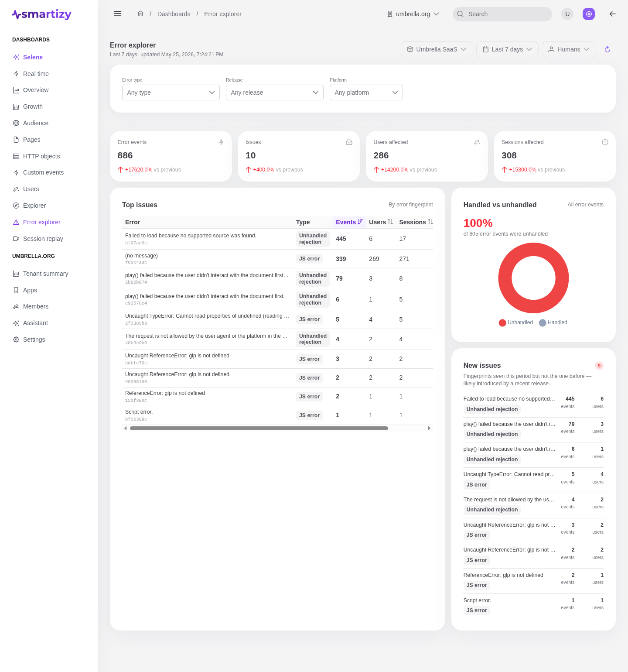Click the red donut chart ring

pos(505,278)
